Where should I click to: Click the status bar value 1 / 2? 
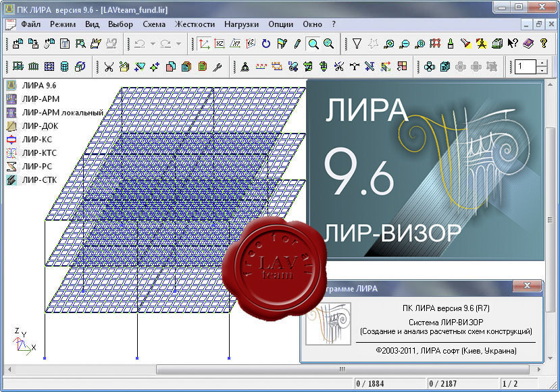509,384
